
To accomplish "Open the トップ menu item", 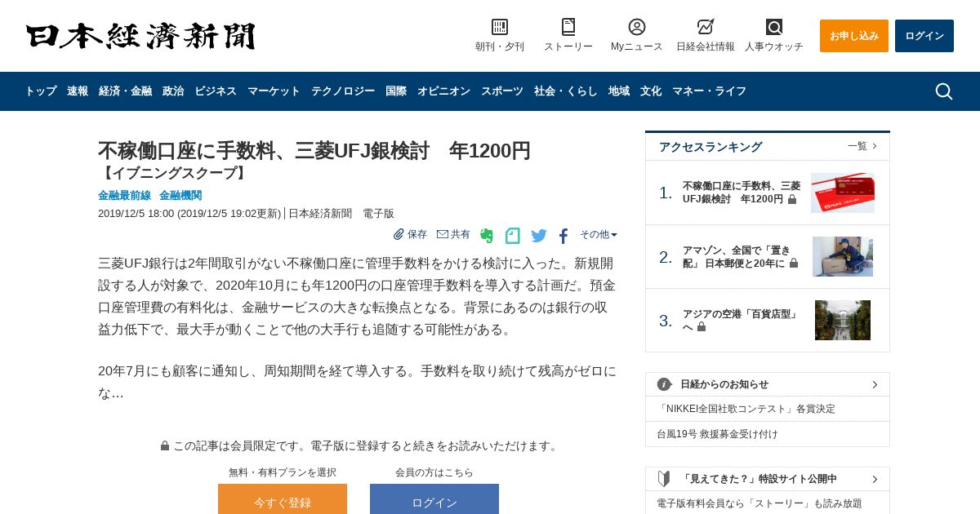I will [x=41, y=91].
